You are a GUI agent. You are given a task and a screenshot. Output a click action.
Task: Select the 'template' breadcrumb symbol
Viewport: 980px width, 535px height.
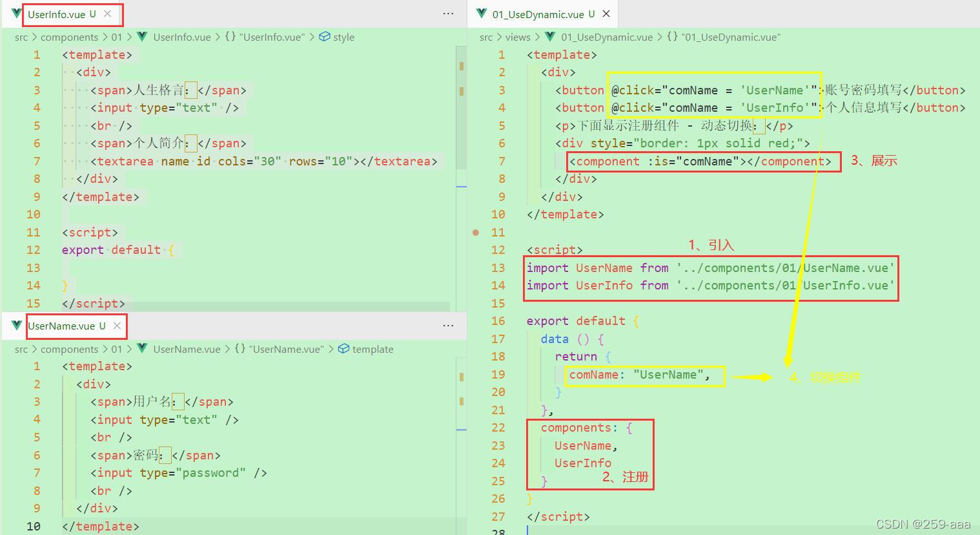[x=373, y=349]
